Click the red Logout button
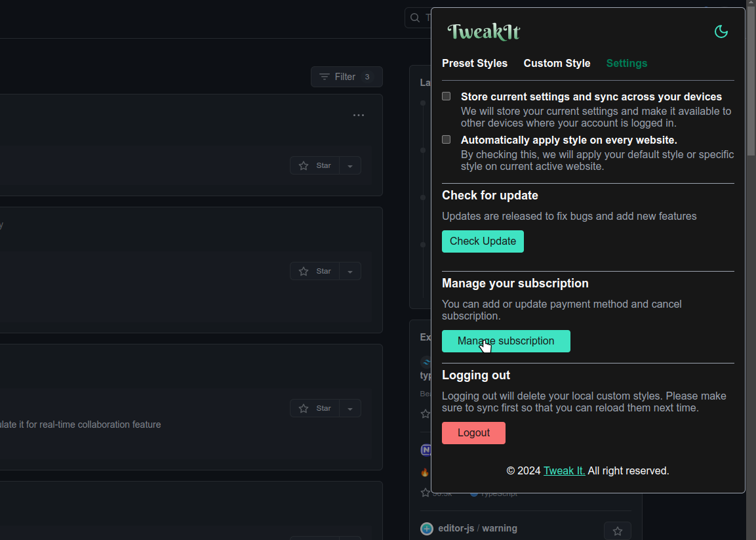The image size is (756, 540). tap(473, 433)
